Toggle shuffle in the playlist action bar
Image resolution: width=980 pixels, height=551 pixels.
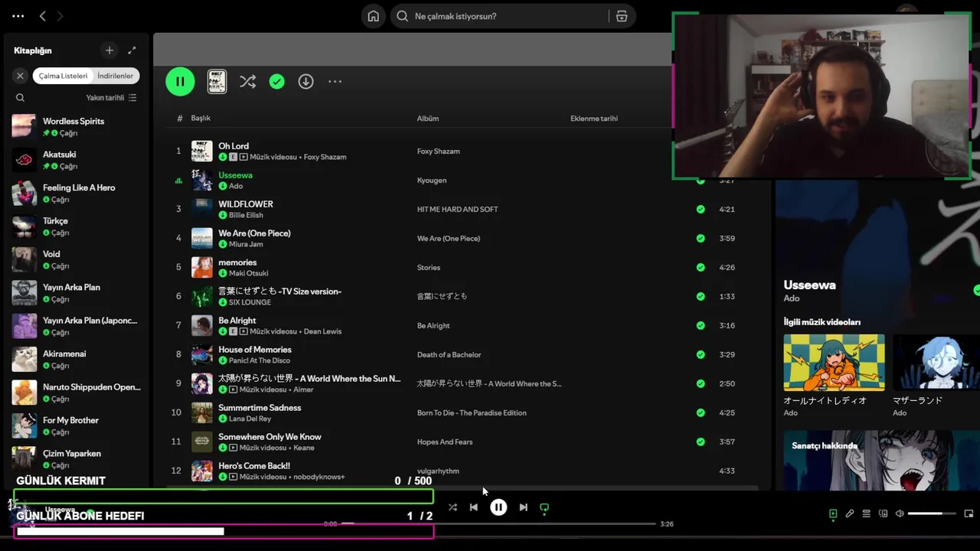click(x=247, y=81)
